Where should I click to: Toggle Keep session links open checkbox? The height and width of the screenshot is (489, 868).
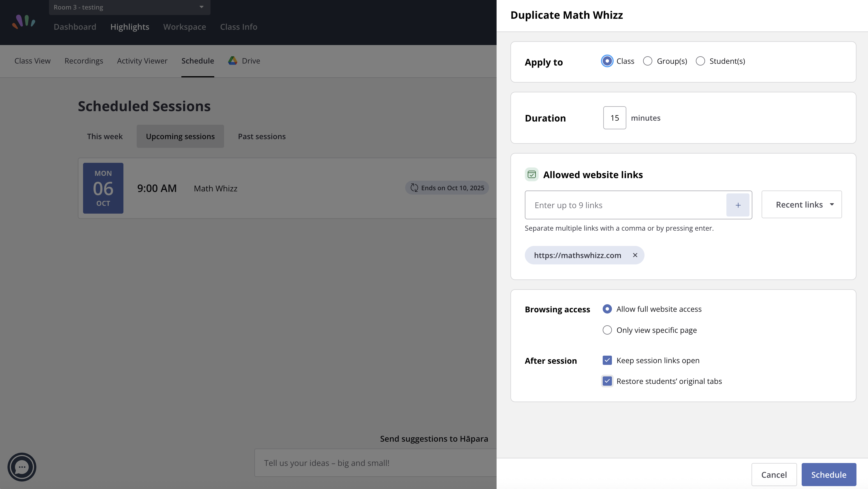607,360
